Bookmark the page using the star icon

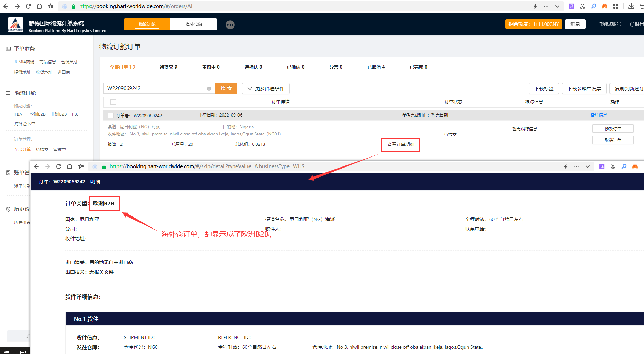click(50, 6)
